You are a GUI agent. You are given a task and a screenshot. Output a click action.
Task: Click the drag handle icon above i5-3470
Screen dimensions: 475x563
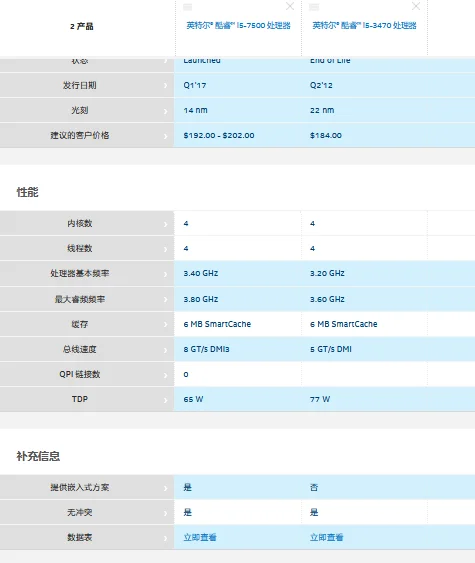click(x=314, y=7)
